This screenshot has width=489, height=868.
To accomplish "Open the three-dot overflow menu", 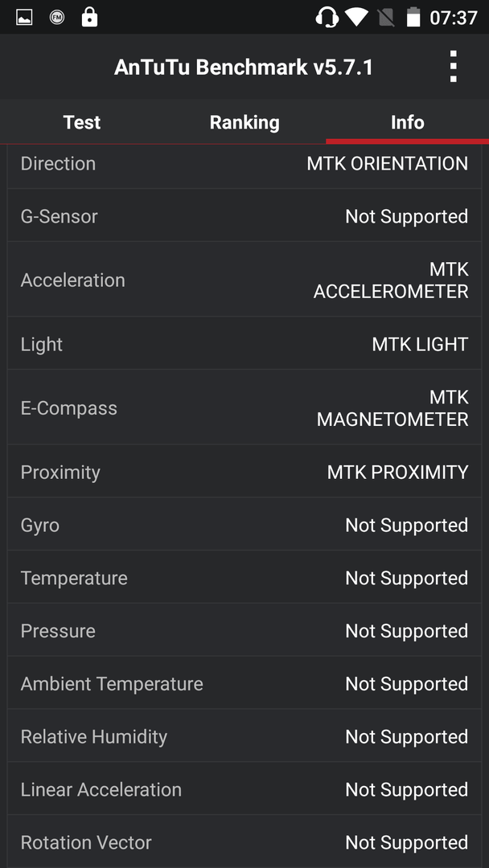I will 453,67.
